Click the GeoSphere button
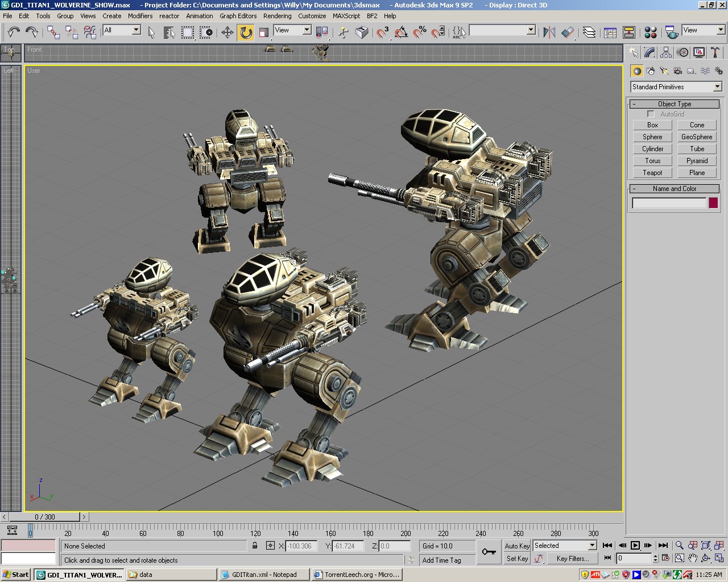This screenshot has width=728, height=582. click(697, 137)
